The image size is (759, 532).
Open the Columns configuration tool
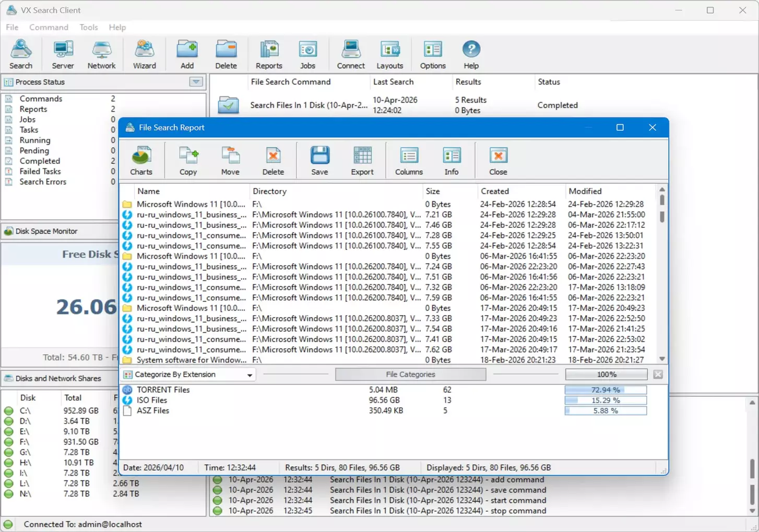(x=409, y=160)
